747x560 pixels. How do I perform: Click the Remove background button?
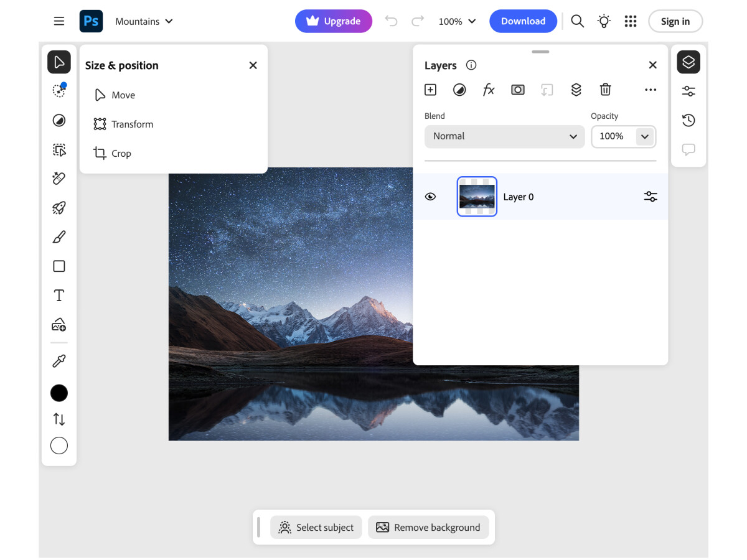(x=428, y=528)
